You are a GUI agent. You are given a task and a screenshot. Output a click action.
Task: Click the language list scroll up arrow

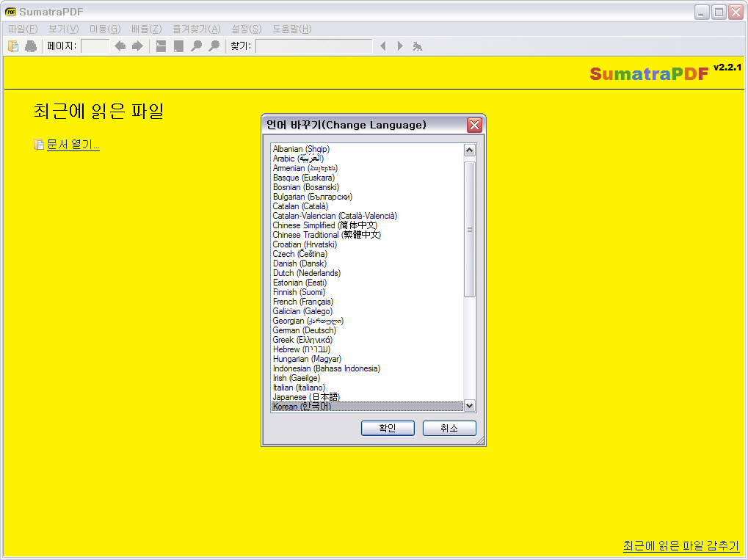pyautogui.click(x=469, y=150)
